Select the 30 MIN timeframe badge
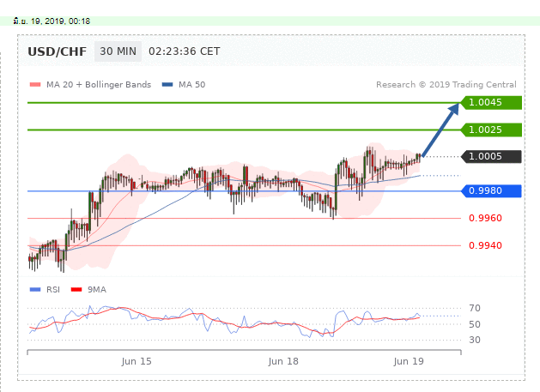 pos(118,51)
